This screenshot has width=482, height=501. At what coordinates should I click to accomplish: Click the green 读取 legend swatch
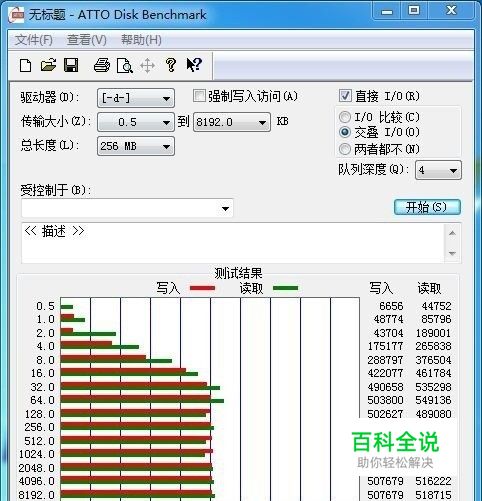point(285,288)
